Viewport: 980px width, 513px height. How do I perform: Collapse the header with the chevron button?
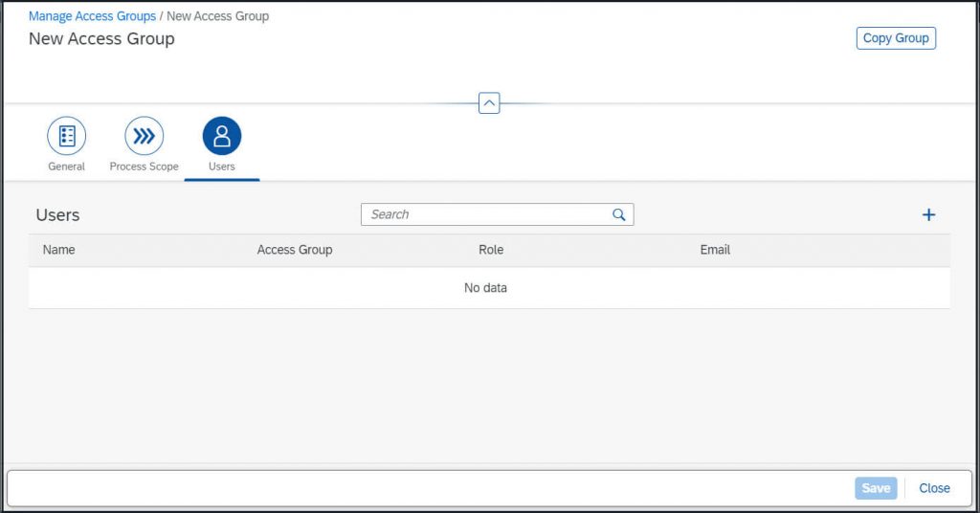click(489, 103)
